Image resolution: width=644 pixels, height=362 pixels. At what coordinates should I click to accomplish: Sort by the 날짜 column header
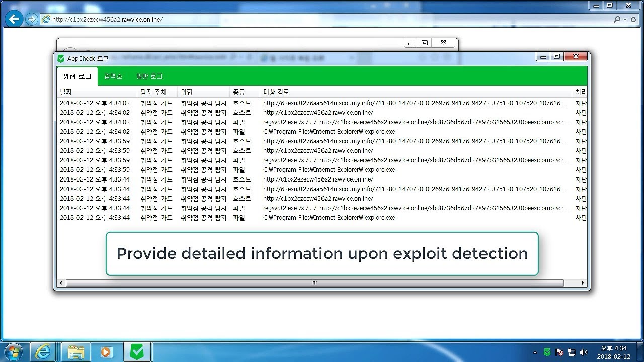[x=97, y=92]
